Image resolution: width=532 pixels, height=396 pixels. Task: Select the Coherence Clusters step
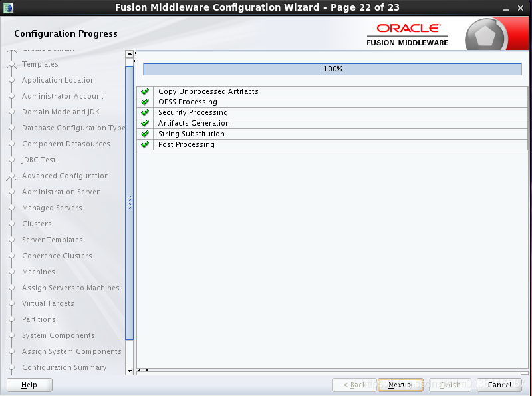[x=57, y=256]
